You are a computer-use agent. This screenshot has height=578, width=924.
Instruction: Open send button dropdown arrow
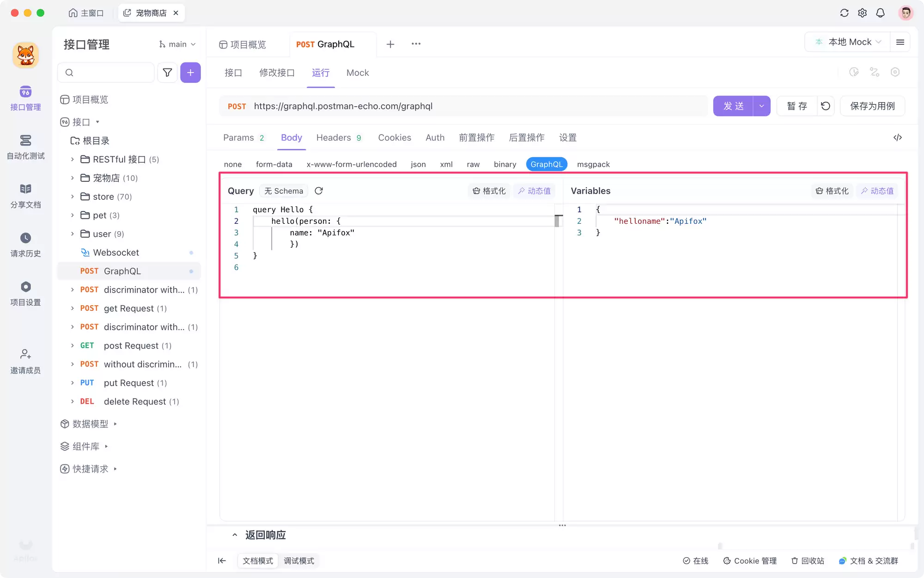click(x=761, y=106)
